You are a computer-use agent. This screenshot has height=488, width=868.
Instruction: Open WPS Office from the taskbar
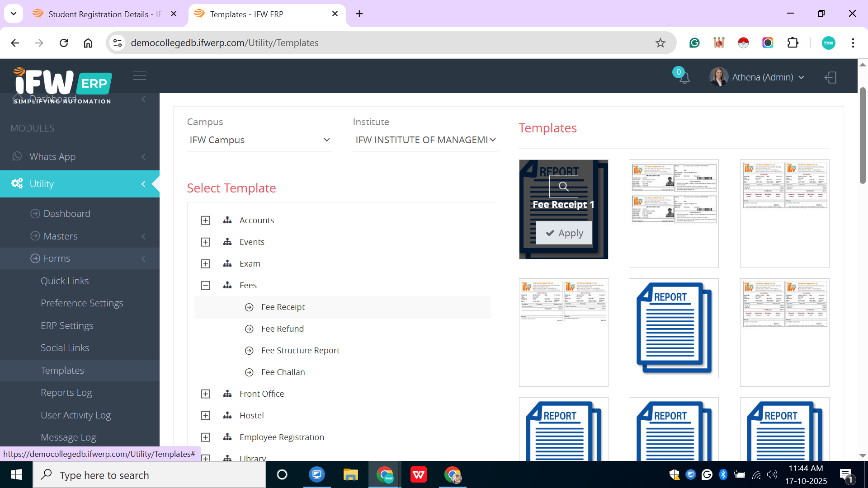pos(418,475)
